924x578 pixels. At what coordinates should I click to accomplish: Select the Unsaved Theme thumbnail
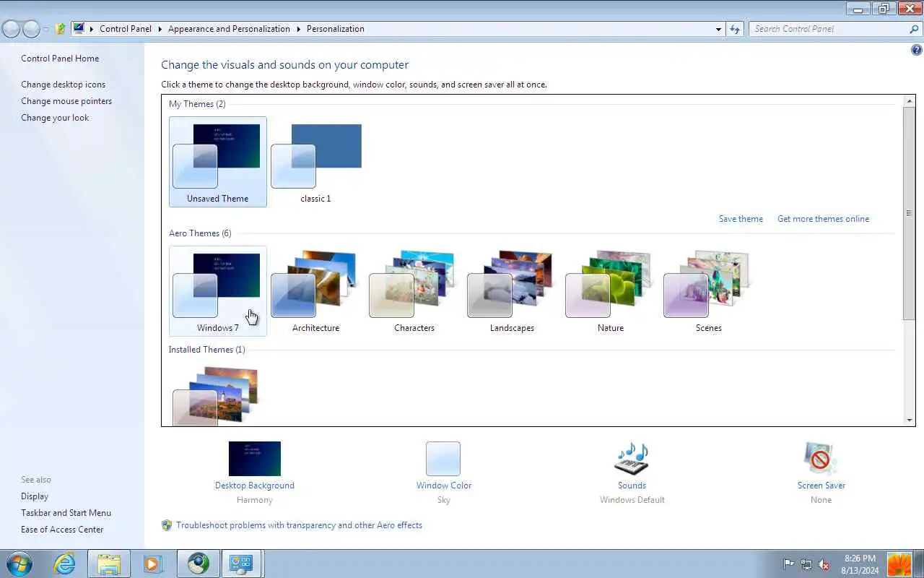click(x=218, y=162)
